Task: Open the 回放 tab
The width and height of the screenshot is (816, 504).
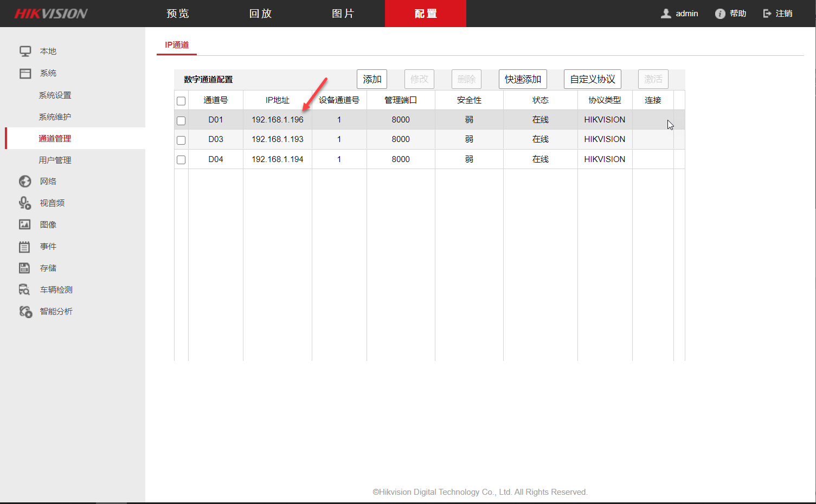Action: click(260, 14)
